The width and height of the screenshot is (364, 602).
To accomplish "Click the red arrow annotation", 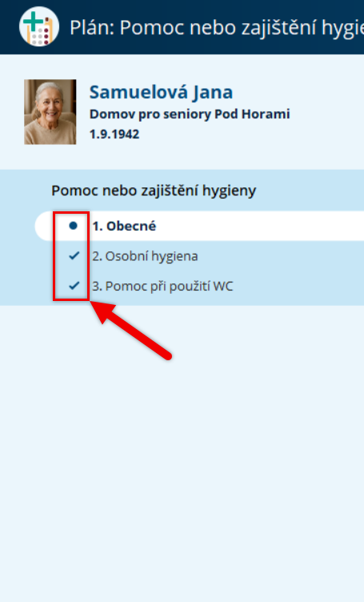I will click(x=130, y=330).
